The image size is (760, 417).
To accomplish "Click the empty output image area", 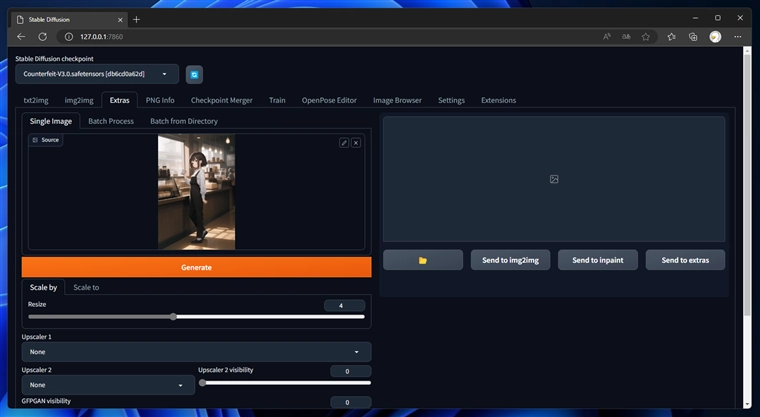I will (554, 179).
